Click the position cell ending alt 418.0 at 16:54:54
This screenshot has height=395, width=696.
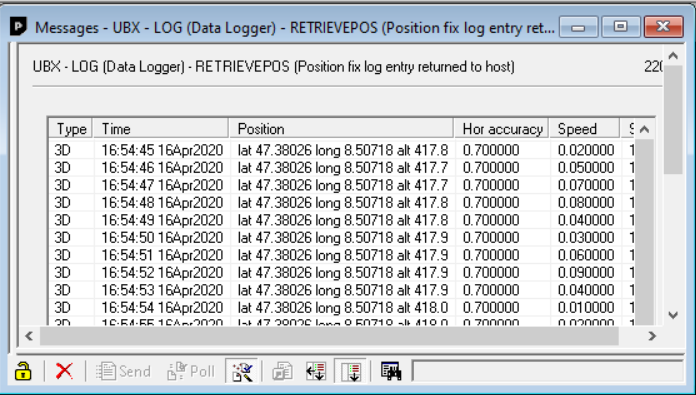coord(343,308)
